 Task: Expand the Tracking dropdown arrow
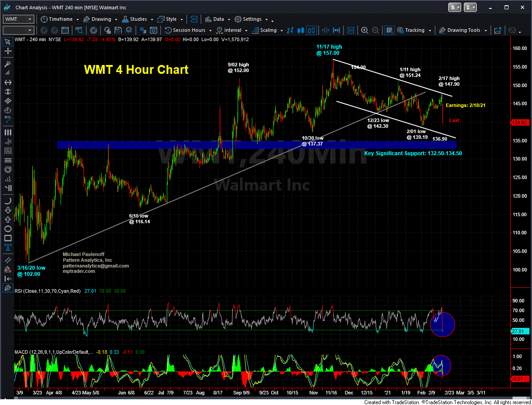point(430,31)
